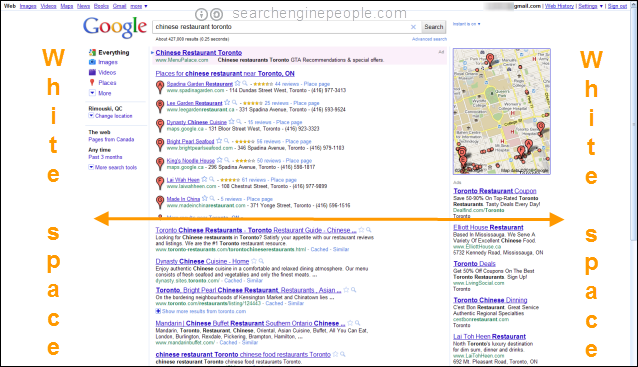Click the Search button
The image size is (638, 367).
point(434,27)
